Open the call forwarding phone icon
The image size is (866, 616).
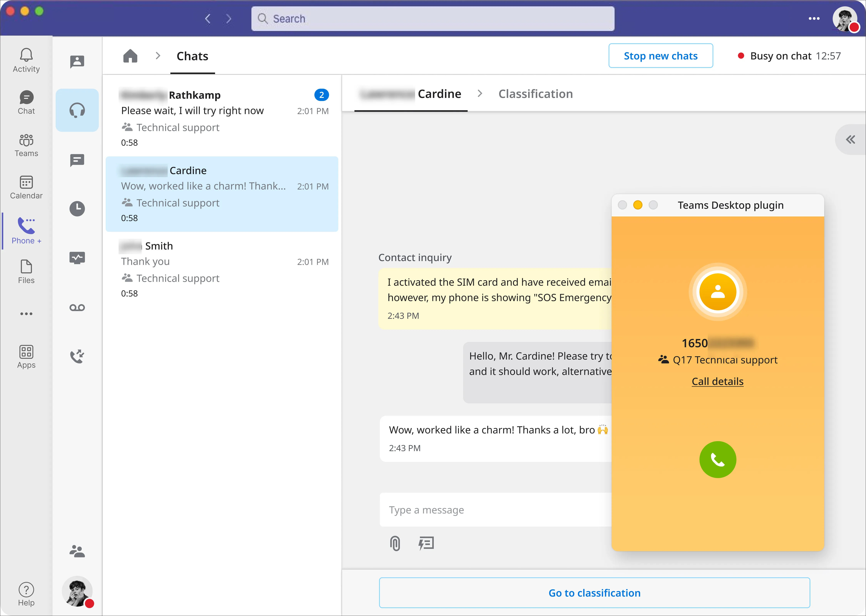77,356
